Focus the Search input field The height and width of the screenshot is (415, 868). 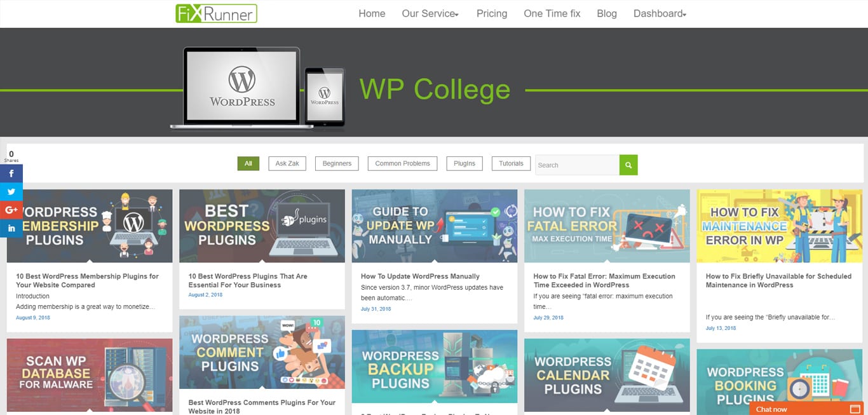pos(578,165)
